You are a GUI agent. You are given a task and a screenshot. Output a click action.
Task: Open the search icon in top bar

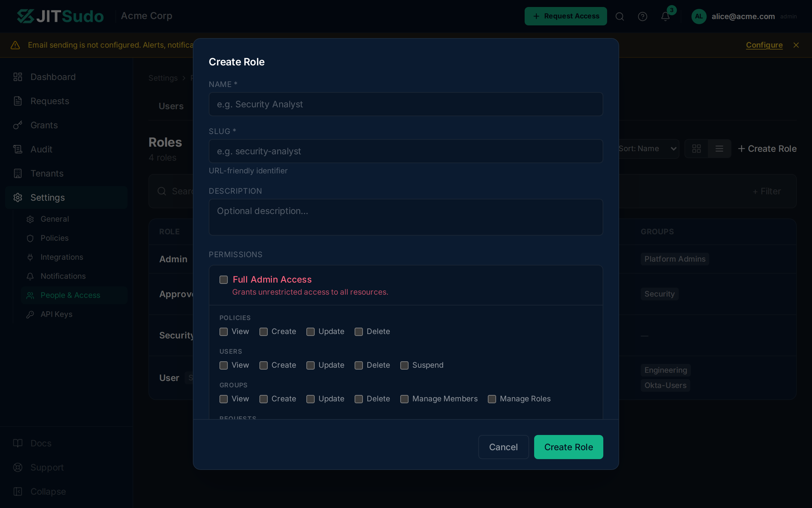(x=619, y=17)
